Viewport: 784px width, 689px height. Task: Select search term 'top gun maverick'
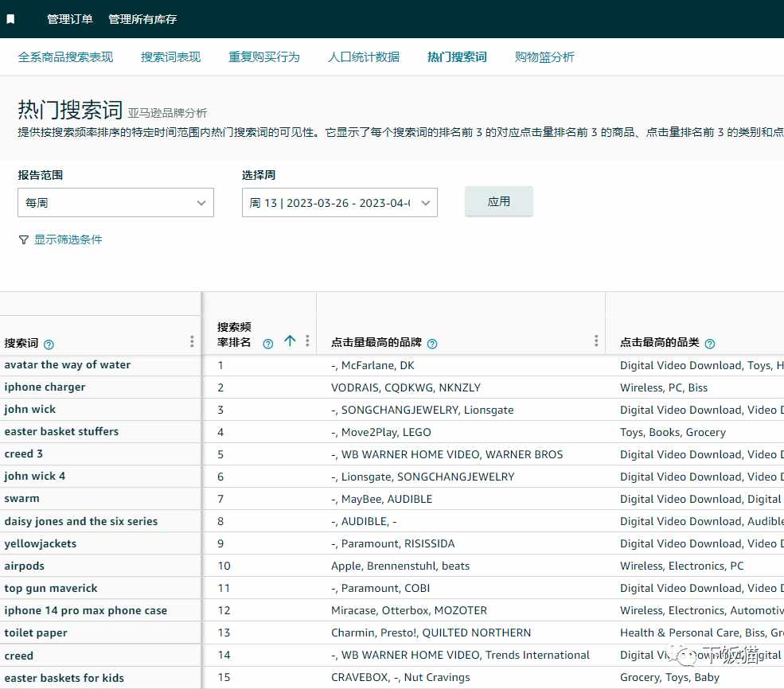(x=51, y=588)
